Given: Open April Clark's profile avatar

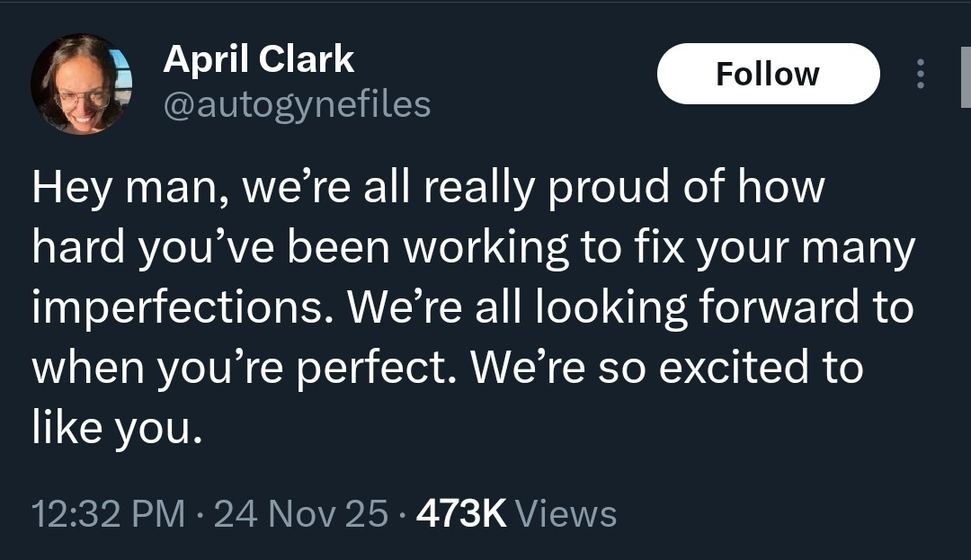Looking at the screenshot, I should point(82,84).
